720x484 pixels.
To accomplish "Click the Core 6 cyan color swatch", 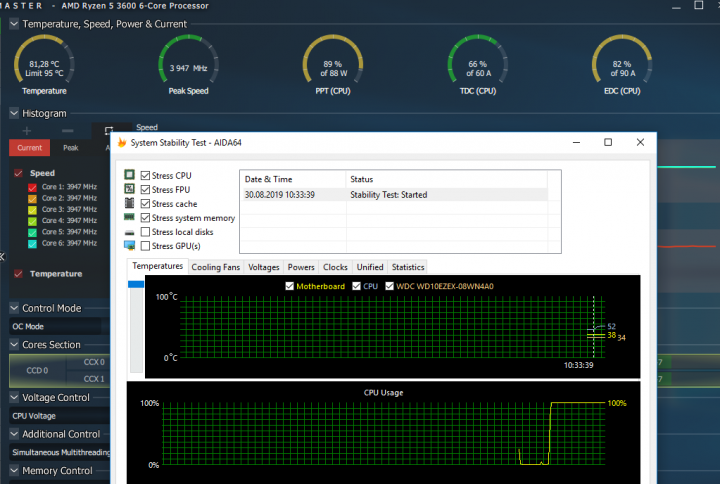I will 32,243.
